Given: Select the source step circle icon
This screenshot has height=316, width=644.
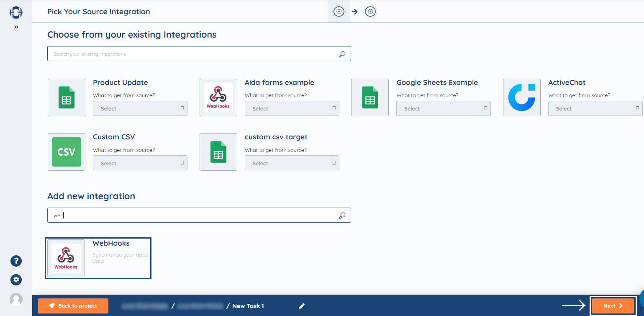Looking at the screenshot, I should coord(339,12).
